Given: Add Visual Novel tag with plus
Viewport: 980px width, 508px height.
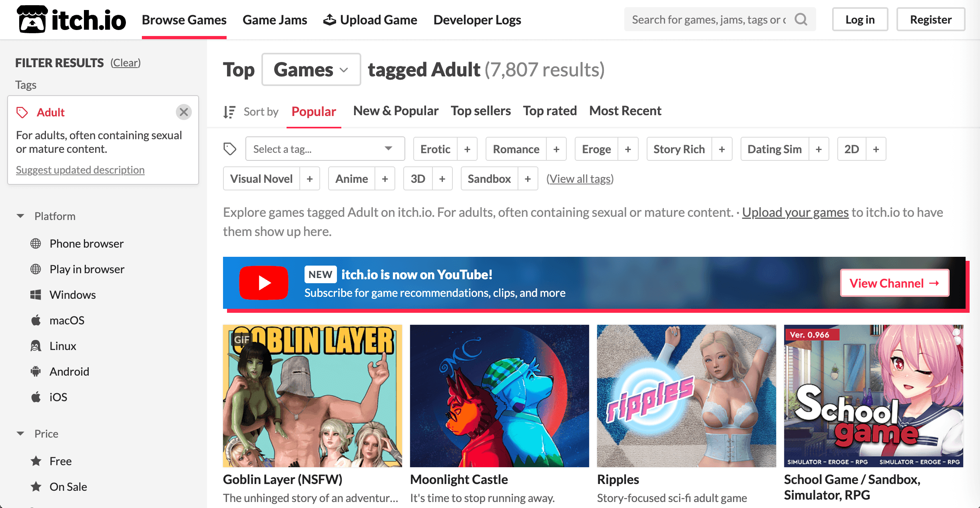Looking at the screenshot, I should [x=310, y=179].
